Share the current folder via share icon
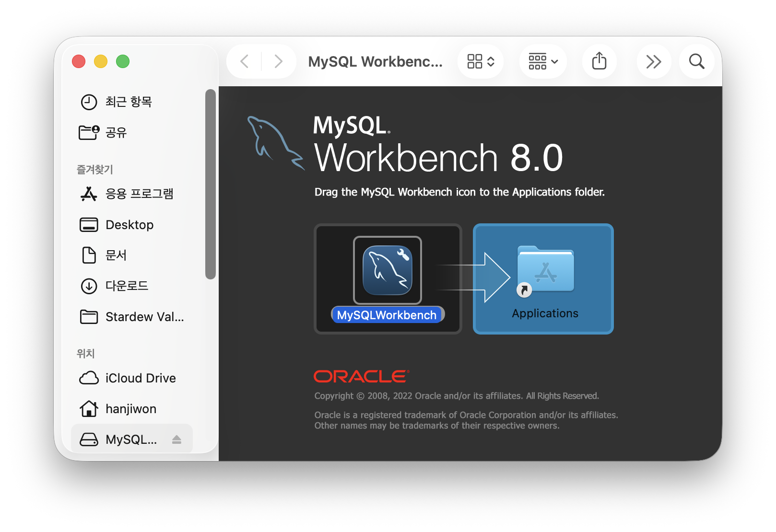Screen dimensions: 776x532 (x=599, y=61)
